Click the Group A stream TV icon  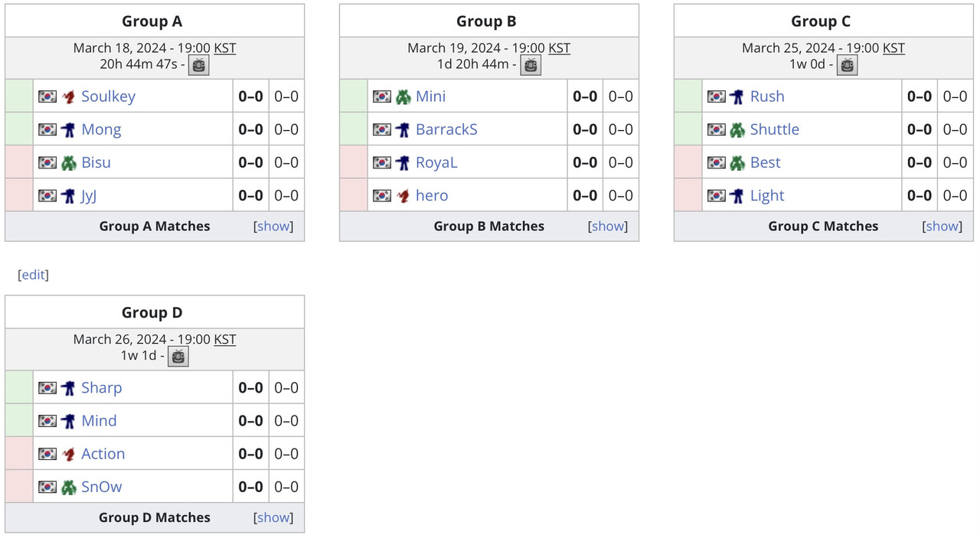click(x=199, y=65)
